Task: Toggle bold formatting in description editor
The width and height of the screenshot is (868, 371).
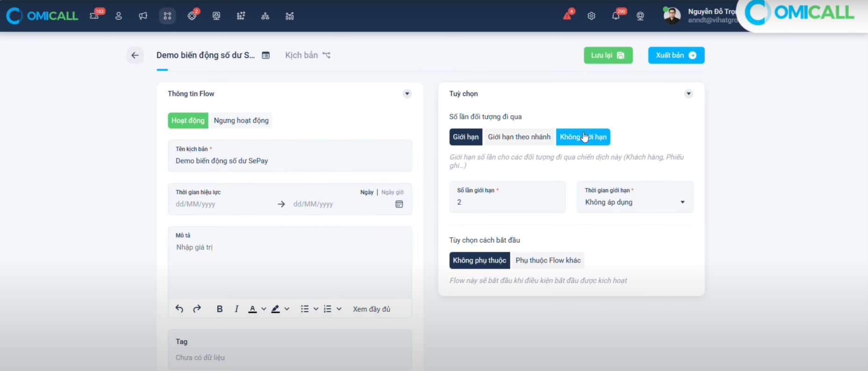Action: click(x=220, y=309)
